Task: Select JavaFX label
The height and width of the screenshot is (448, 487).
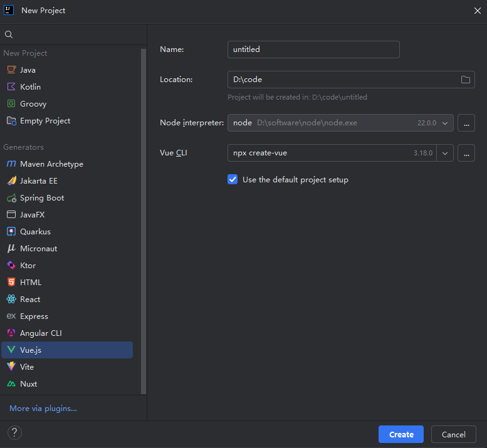Action: 33,214
